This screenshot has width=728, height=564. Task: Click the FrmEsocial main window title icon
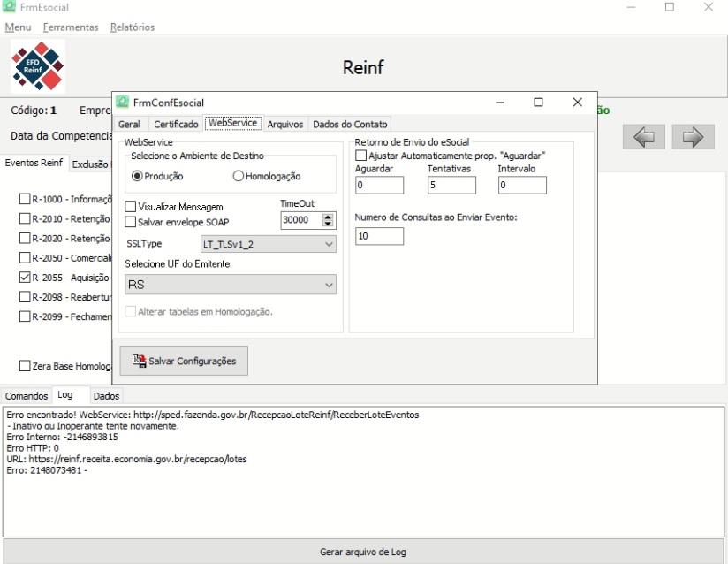[9, 6]
